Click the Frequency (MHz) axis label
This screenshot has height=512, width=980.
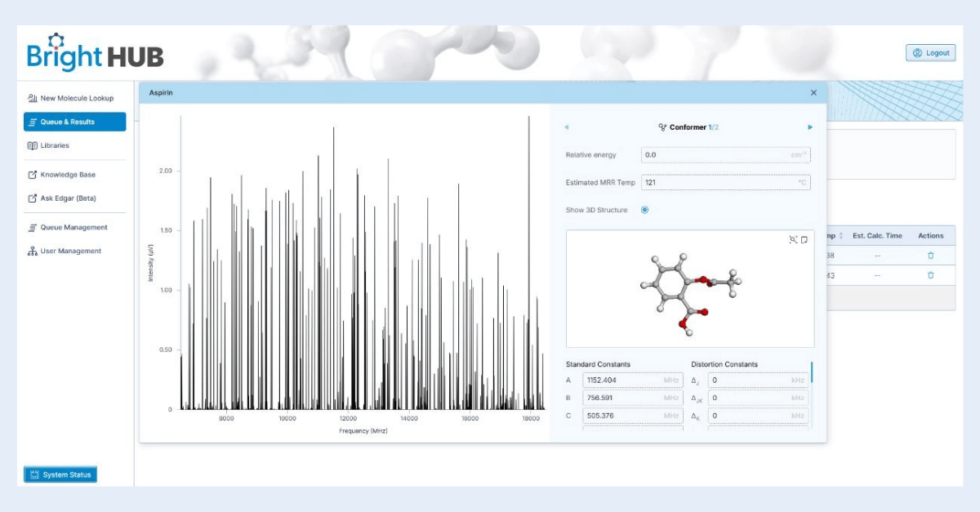click(x=363, y=430)
